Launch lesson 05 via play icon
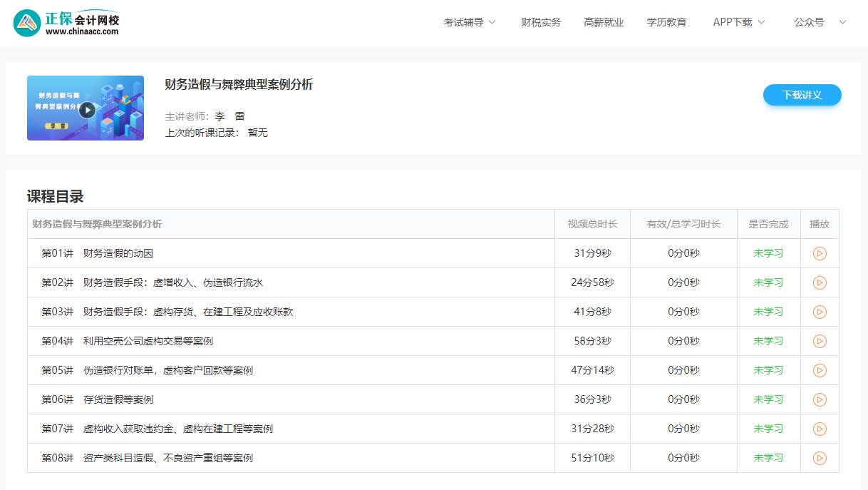Screen dimensions: 868x490 (x=820, y=370)
